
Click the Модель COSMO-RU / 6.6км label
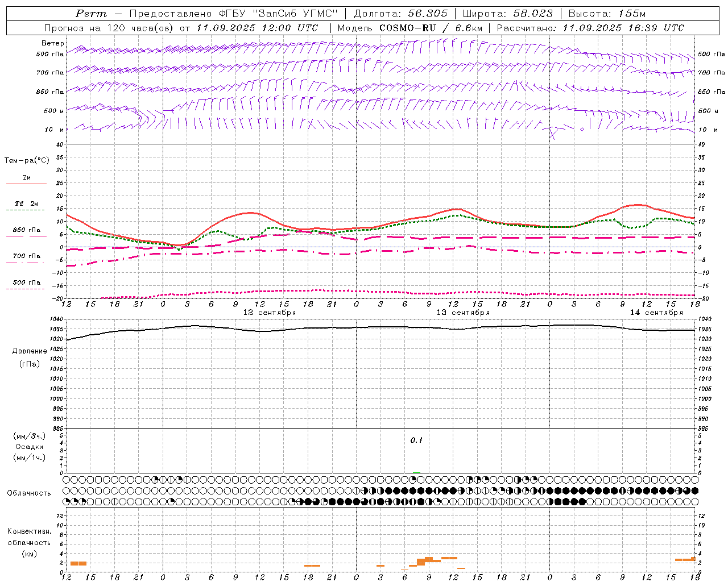(409, 28)
